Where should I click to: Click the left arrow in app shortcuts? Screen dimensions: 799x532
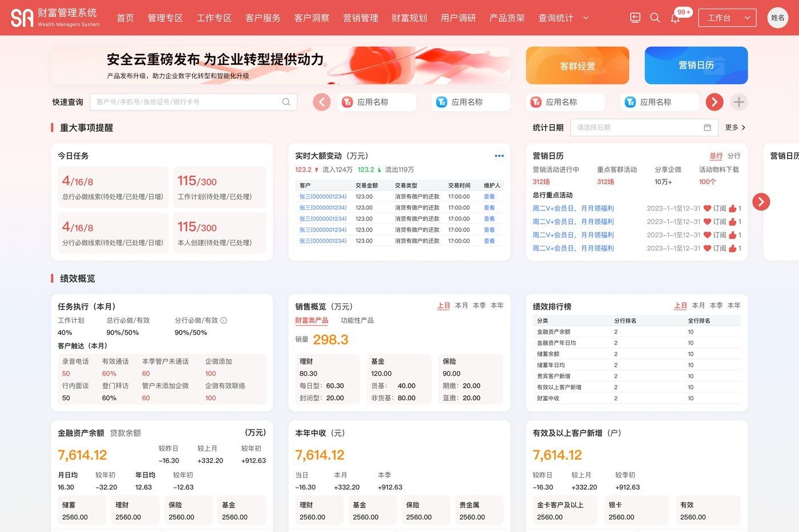(322, 102)
